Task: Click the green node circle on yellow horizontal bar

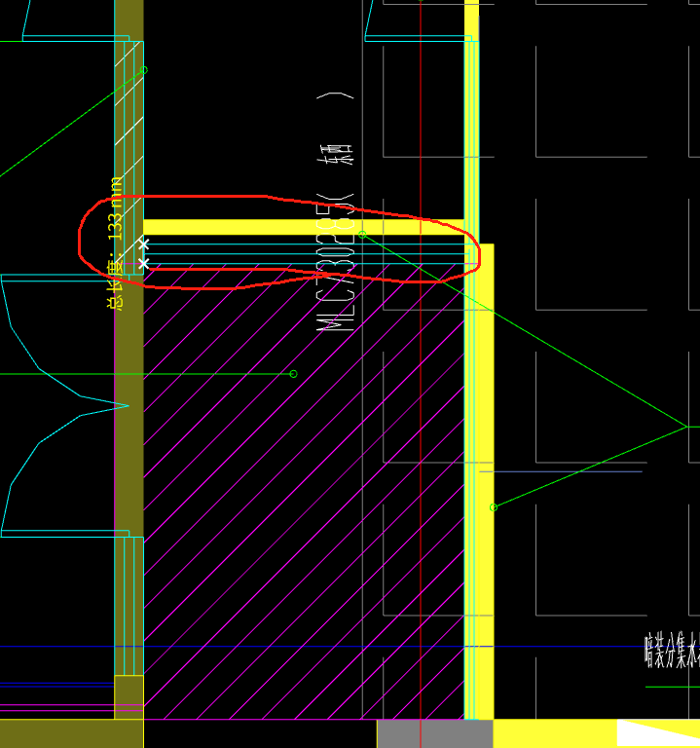Action: pyautogui.click(x=362, y=234)
